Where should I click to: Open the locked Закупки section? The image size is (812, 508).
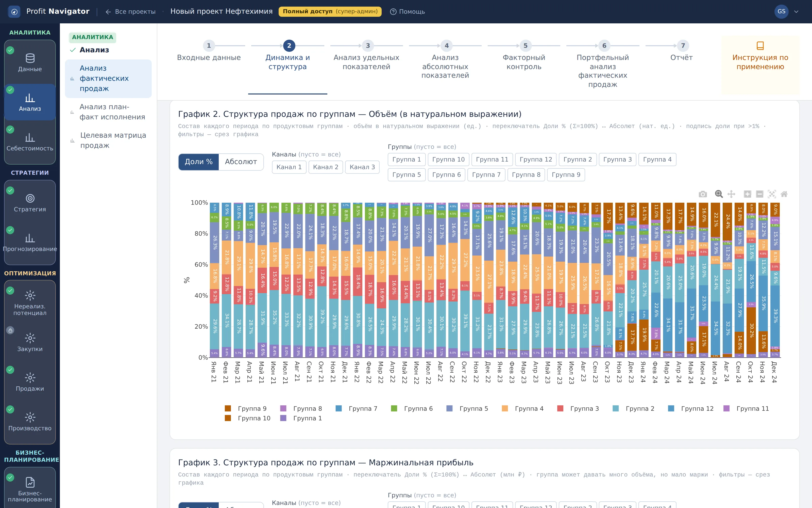[x=30, y=342]
